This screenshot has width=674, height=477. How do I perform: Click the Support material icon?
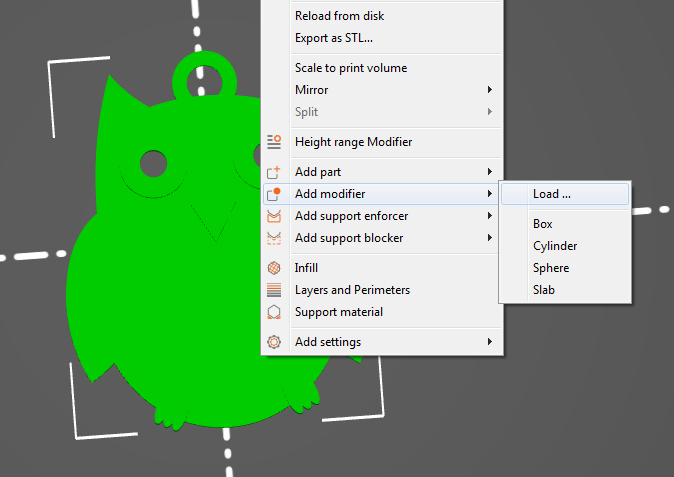274,312
